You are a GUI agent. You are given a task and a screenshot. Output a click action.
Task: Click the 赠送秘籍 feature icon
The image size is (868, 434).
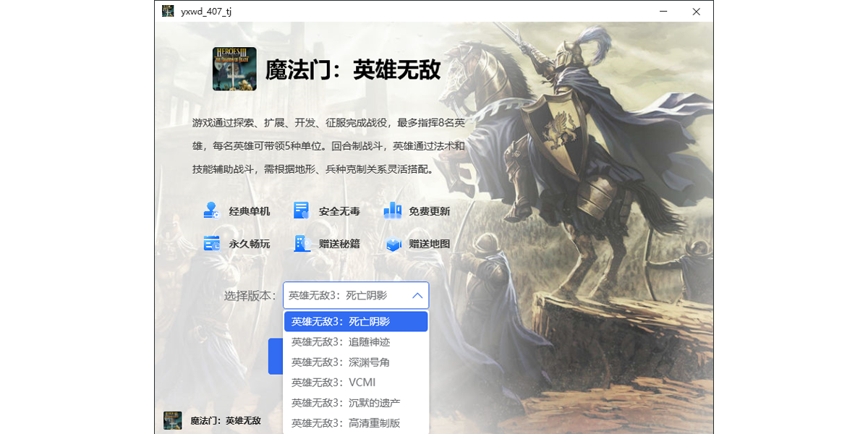[301, 244]
